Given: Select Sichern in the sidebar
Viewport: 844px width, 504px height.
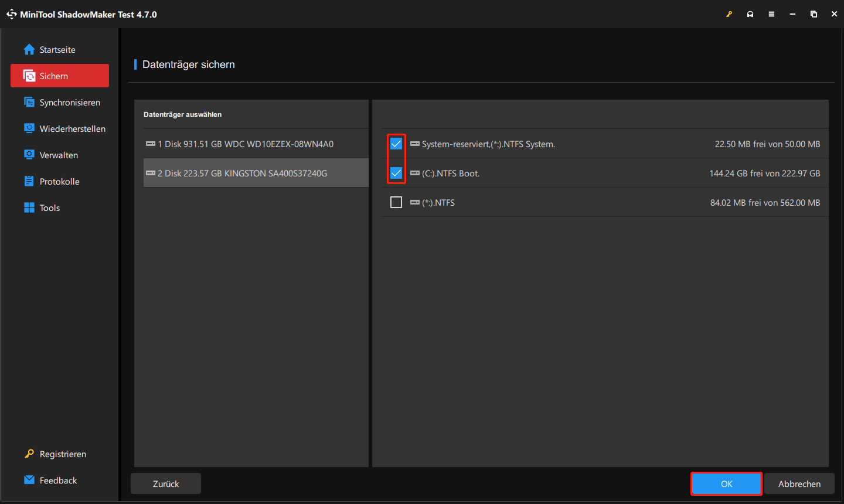Looking at the screenshot, I should 60,76.
